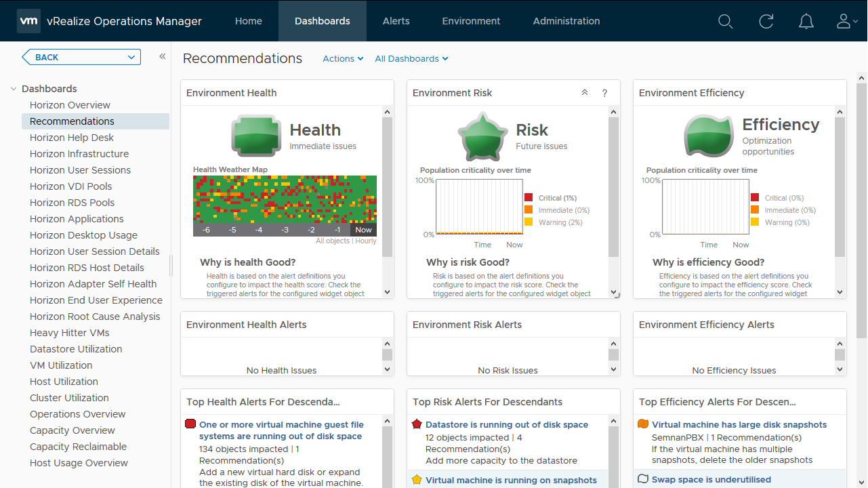Expand the All Dashboards dropdown

[411, 59]
